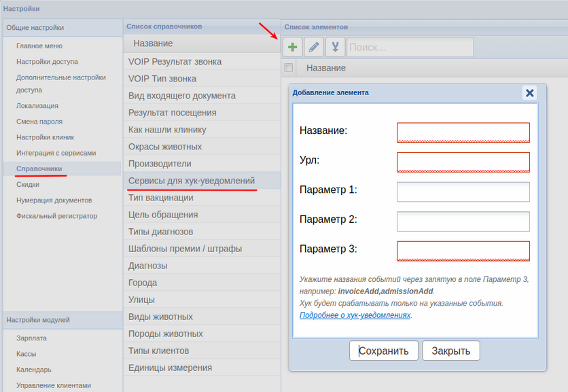Click the pencil edit element icon

(314, 48)
